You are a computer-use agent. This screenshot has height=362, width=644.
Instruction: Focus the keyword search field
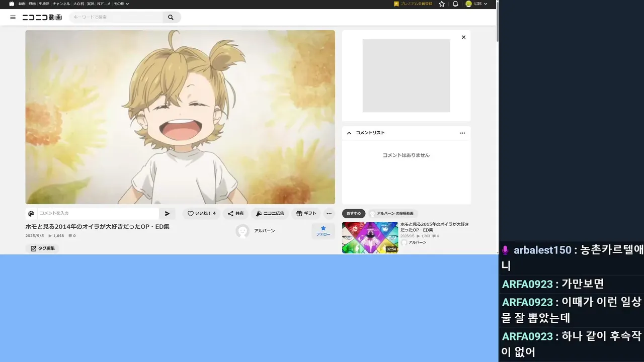pyautogui.click(x=116, y=17)
